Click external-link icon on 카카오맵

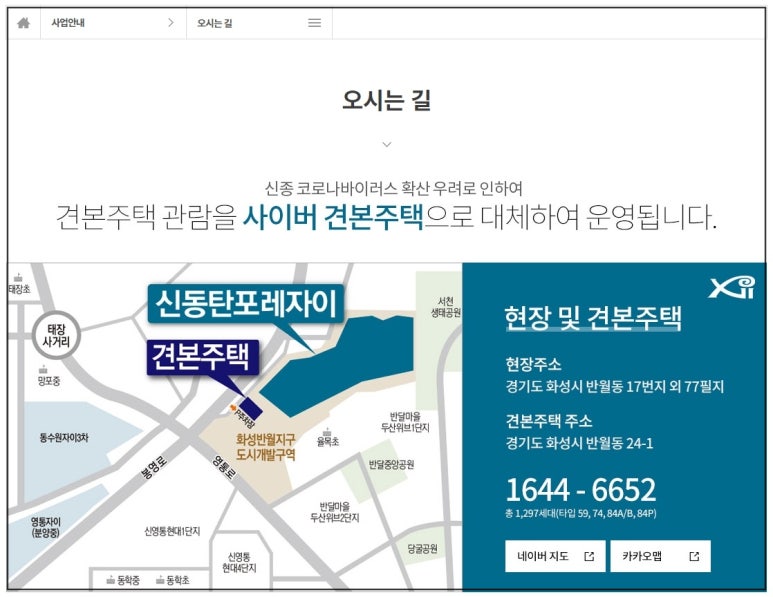click(694, 557)
